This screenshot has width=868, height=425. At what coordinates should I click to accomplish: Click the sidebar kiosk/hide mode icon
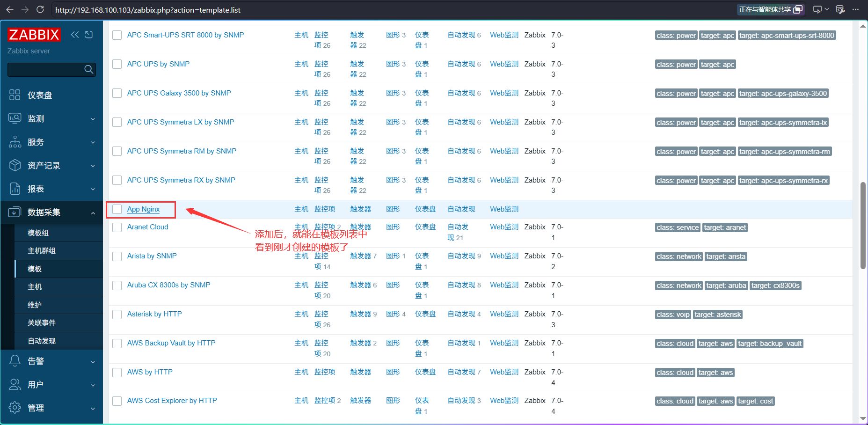click(x=89, y=35)
